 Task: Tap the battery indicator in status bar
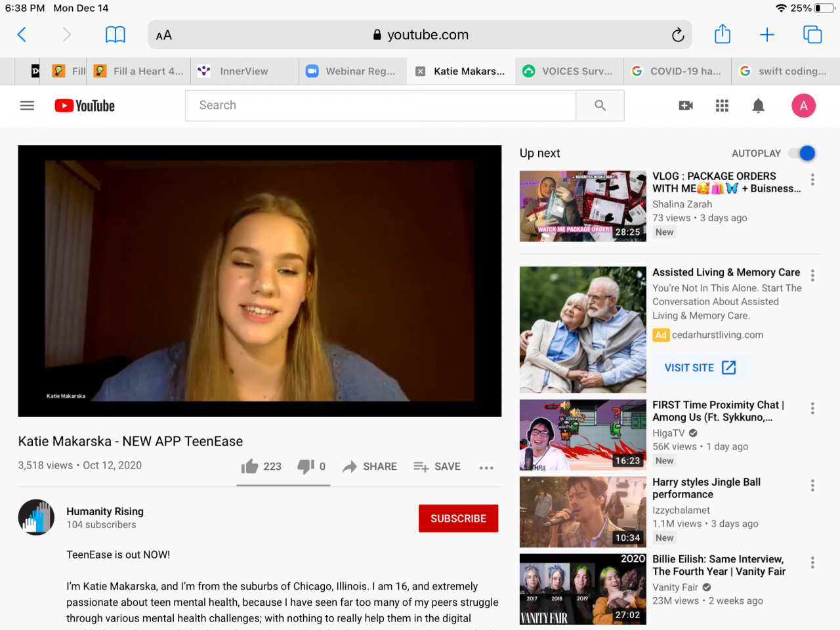823,9
